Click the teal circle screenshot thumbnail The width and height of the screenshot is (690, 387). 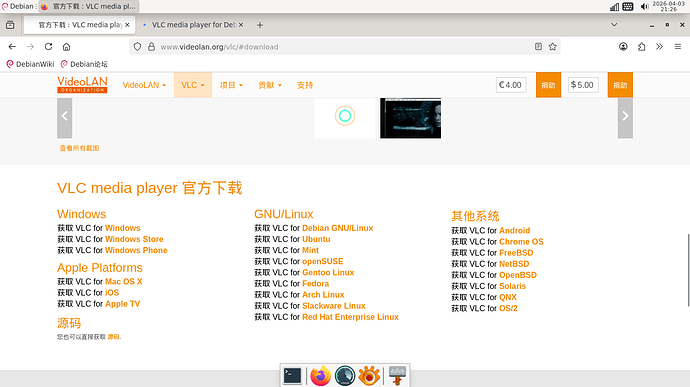[x=345, y=118]
